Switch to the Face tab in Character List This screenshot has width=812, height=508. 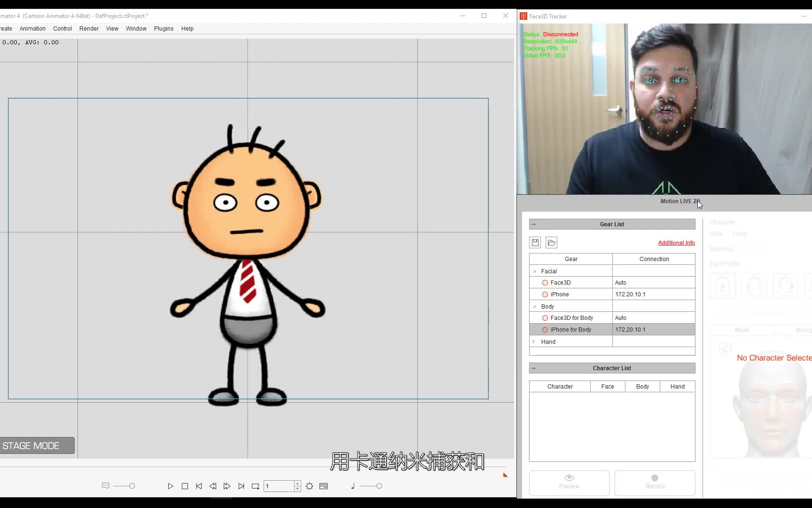click(607, 386)
